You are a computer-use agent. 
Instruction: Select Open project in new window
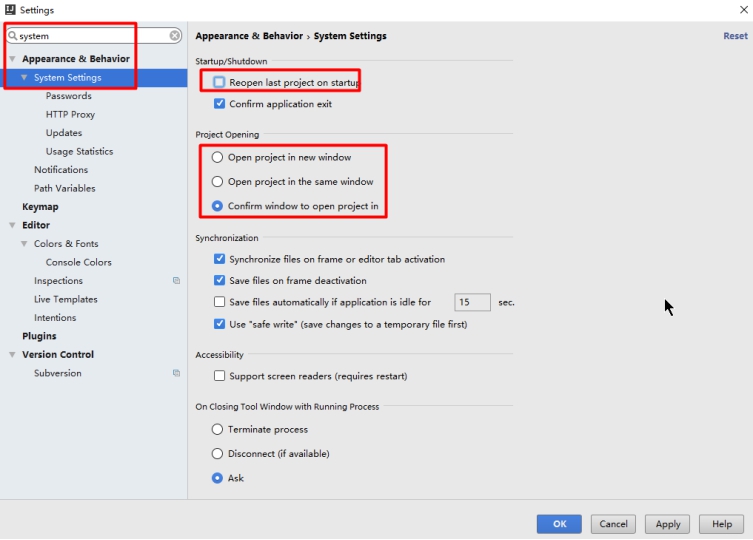pyautogui.click(x=218, y=157)
